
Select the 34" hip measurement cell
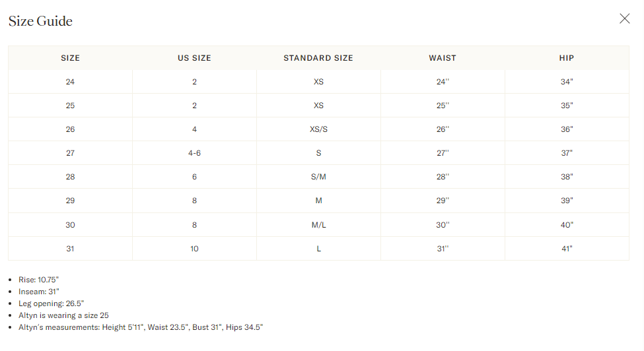[567, 82]
